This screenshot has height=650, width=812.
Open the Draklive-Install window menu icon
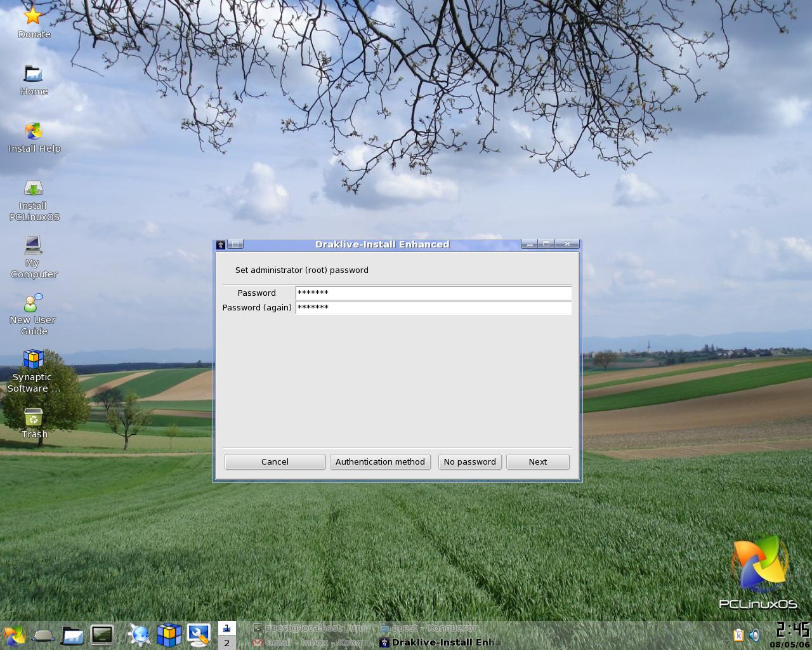coord(221,244)
